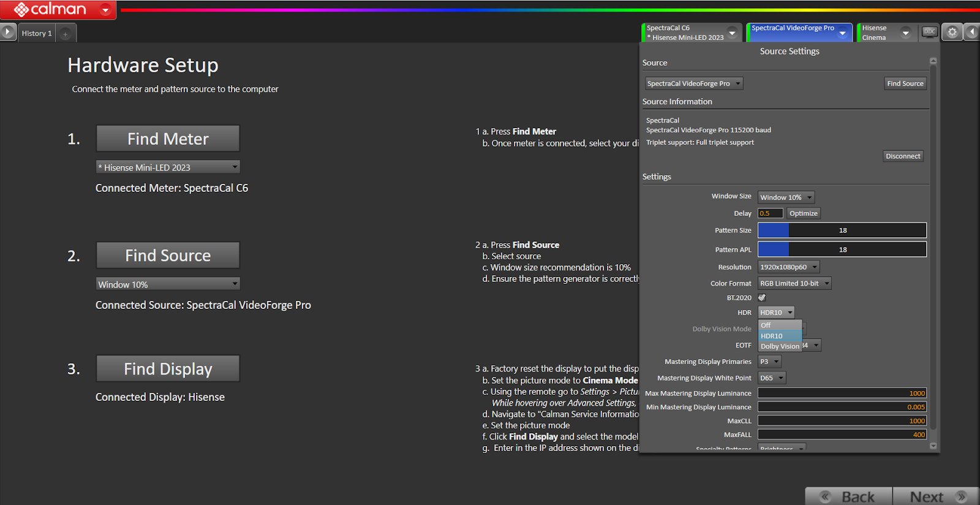Click the 'Connected Display: Hisense' text
The width and height of the screenshot is (980, 505).
(160, 397)
